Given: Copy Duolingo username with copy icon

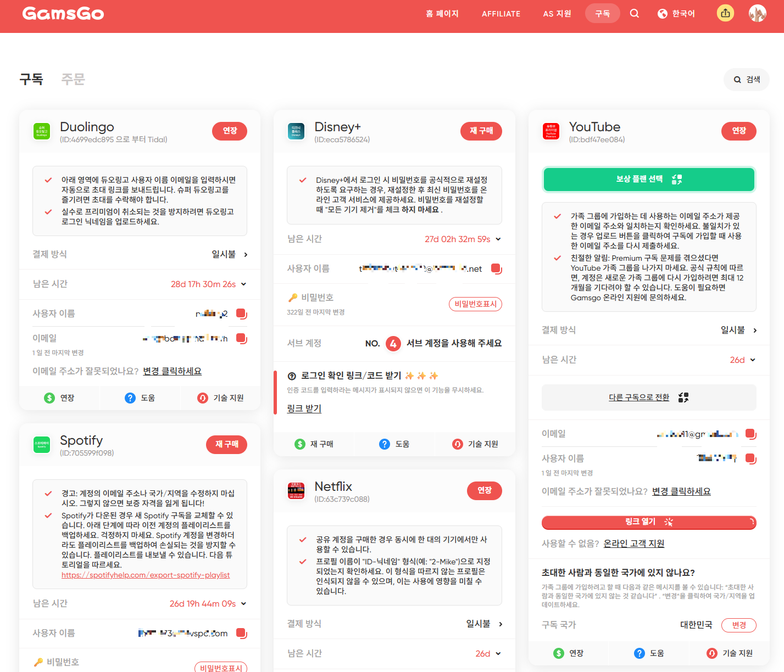Looking at the screenshot, I should [x=241, y=313].
